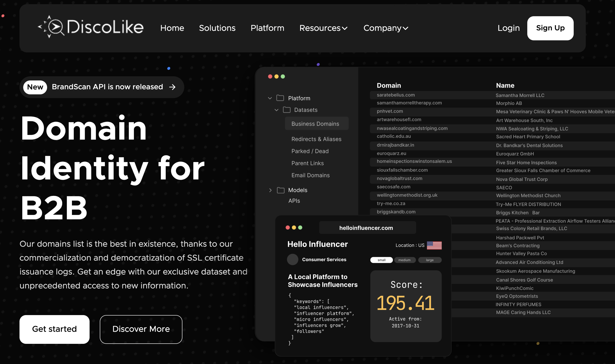Open the Platform nav item in header
The width and height of the screenshot is (615, 364).
267,28
